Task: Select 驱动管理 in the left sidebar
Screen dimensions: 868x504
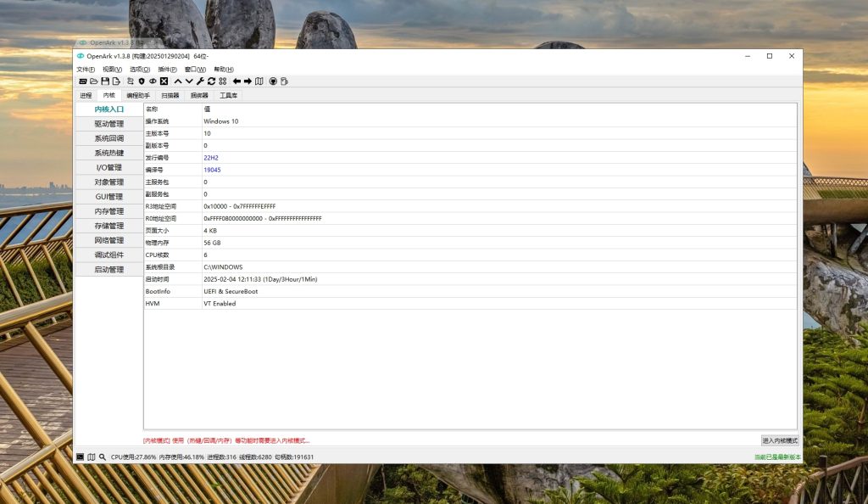Action: click(x=108, y=124)
